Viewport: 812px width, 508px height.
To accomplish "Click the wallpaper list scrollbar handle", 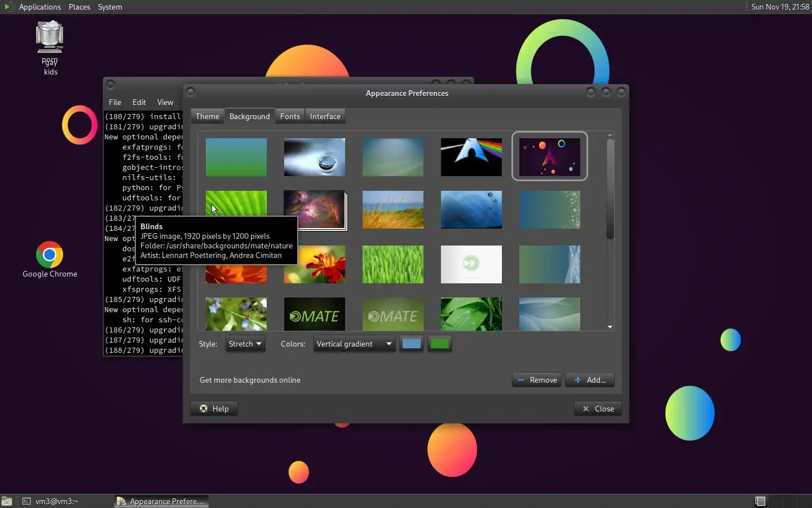I will 610,189.
